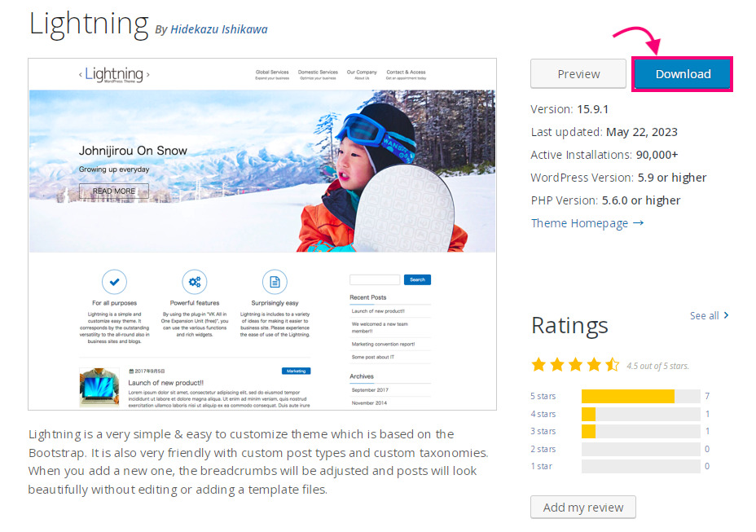Click Active Installations 90,000+ text

(x=604, y=155)
